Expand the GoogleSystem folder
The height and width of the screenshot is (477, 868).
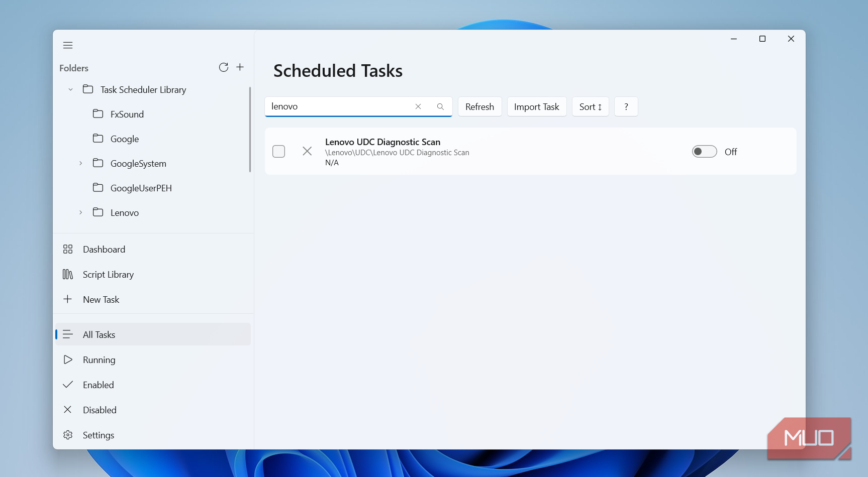click(81, 163)
